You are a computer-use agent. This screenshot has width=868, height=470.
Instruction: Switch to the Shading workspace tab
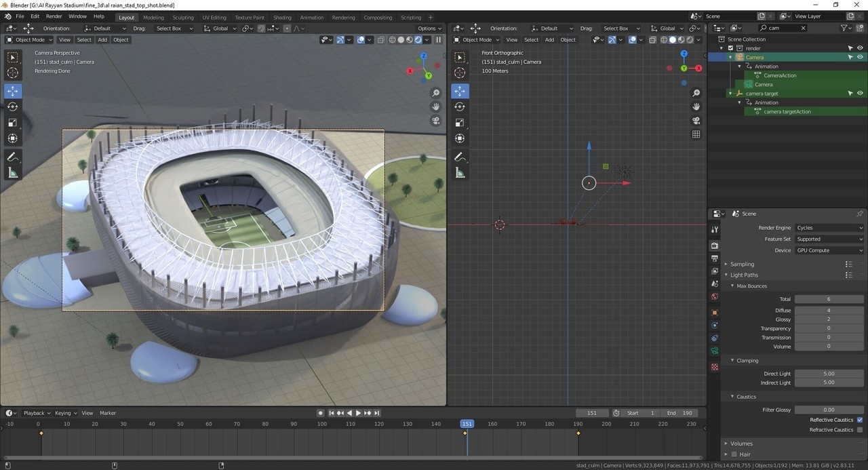pos(282,18)
